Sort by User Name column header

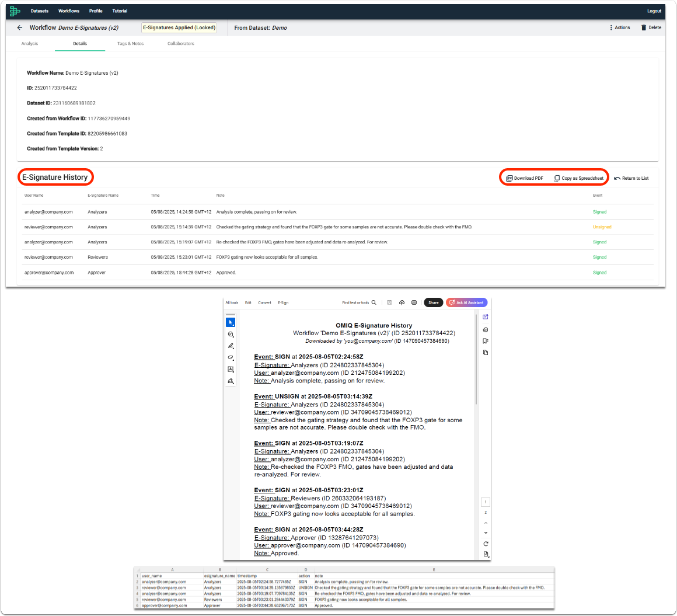pos(34,196)
